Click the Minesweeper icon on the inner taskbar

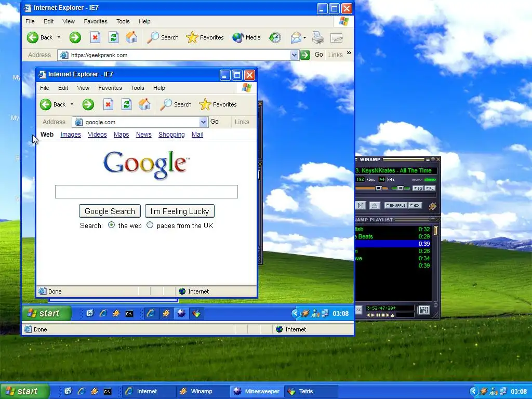(x=181, y=313)
